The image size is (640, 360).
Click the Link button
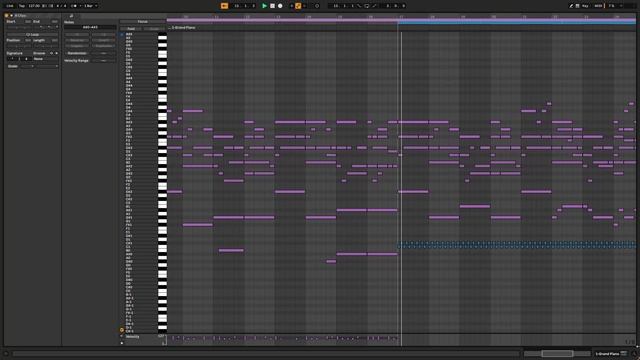click(x=10, y=6)
